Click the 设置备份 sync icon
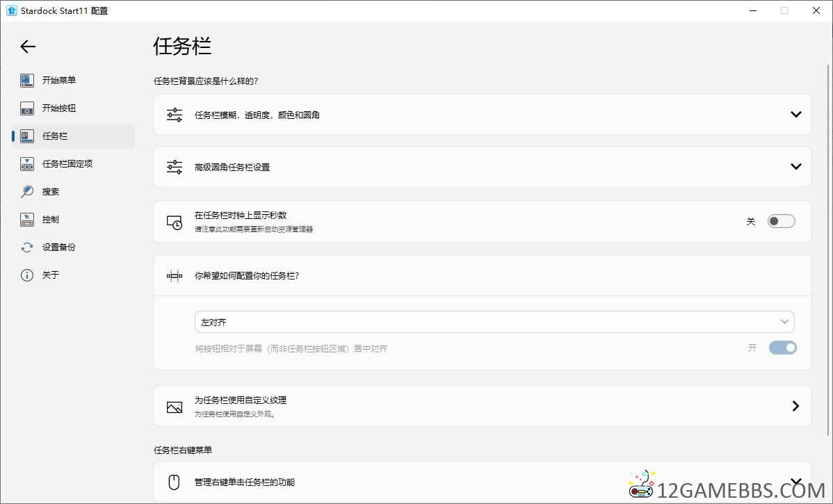833x504 pixels. point(27,247)
